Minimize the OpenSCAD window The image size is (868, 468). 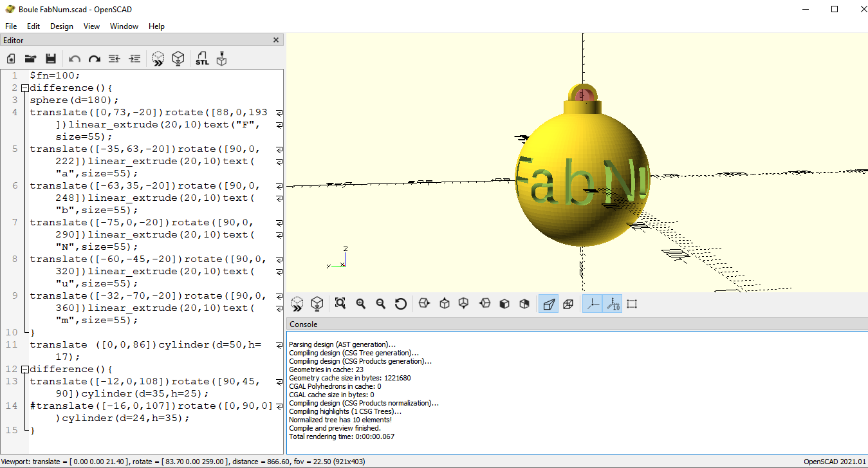click(x=805, y=9)
